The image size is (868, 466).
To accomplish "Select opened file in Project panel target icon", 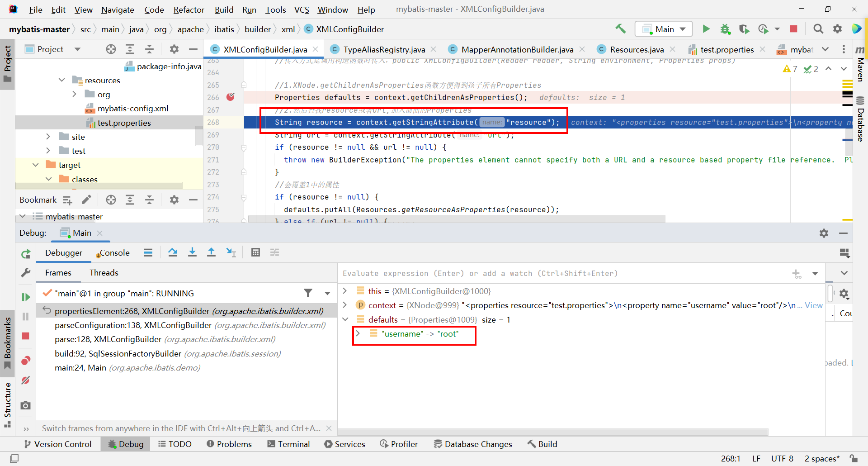I will [111, 49].
